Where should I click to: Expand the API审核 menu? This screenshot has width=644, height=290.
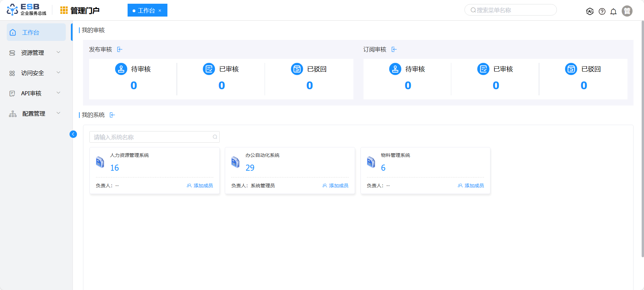click(36, 93)
